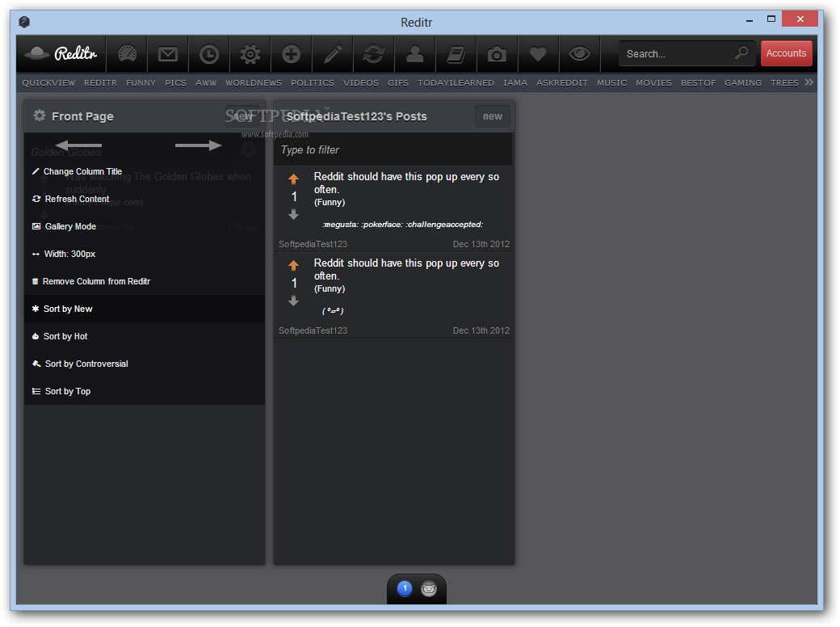The image size is (840, 627).
Task: Switch to the PICS tab
Action: tap(176, 82)
